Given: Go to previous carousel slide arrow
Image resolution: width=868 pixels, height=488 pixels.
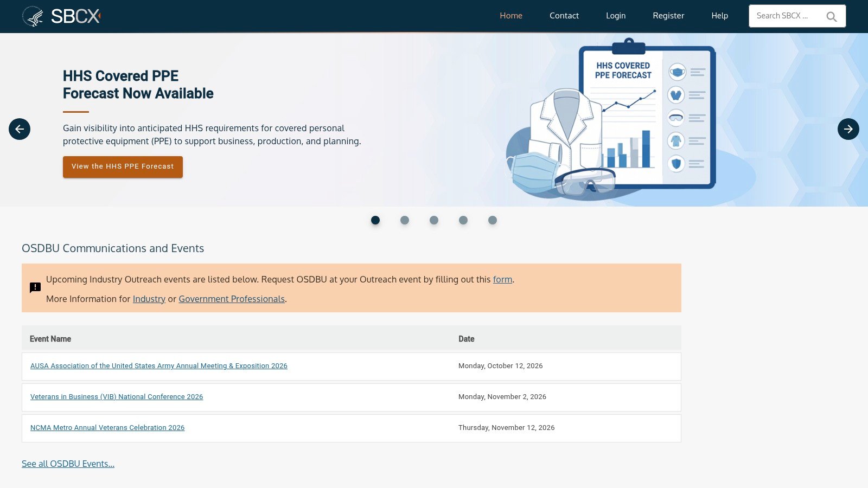Looking at the screenshot, I should coord(20,129).
